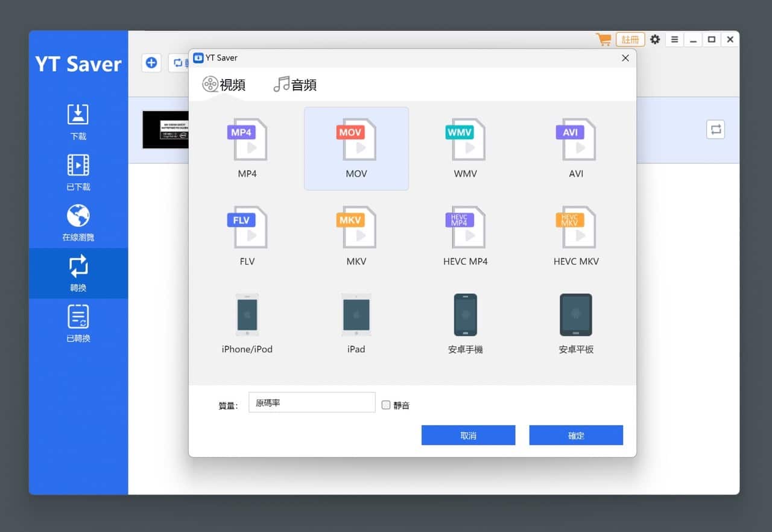The image size is (772, 532).
Task: Select the 轉換 convert sidebar item
Action: pos(78,273)
